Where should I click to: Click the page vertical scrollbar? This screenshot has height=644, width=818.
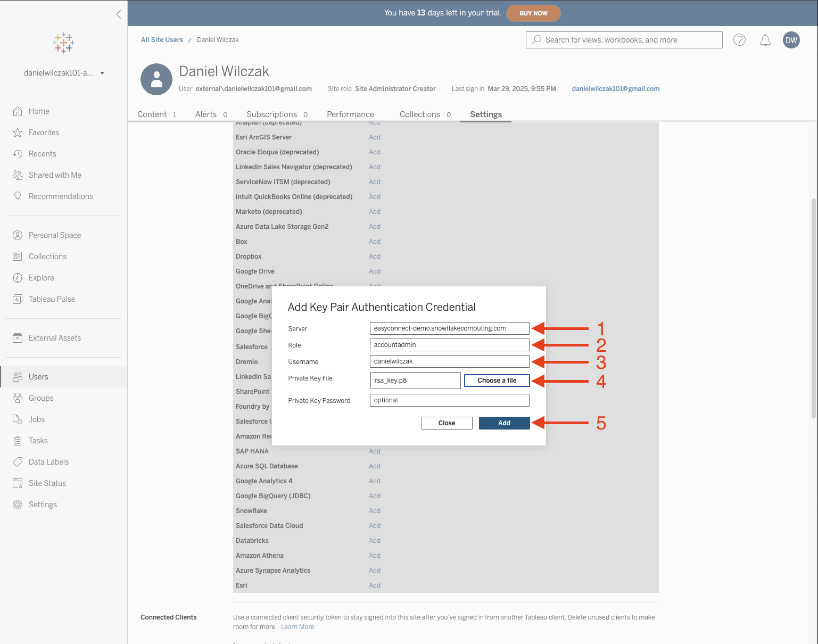pyautogui.click(x=813, y=309)
